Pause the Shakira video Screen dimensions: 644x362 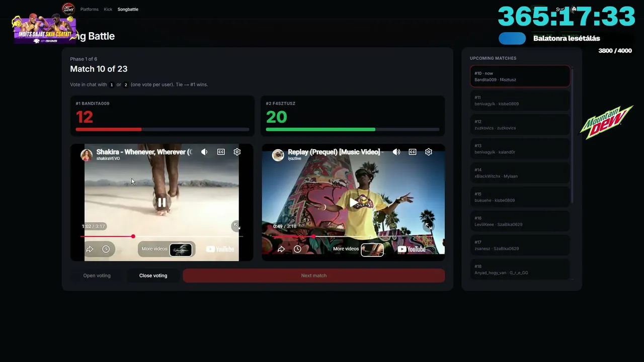[x=162, y=202]
